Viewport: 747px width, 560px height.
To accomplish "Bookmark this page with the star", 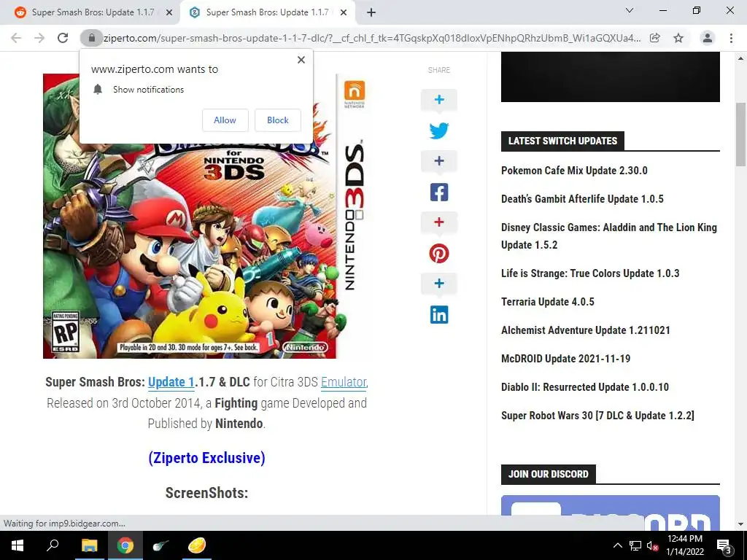I will (x=678, y=38).
